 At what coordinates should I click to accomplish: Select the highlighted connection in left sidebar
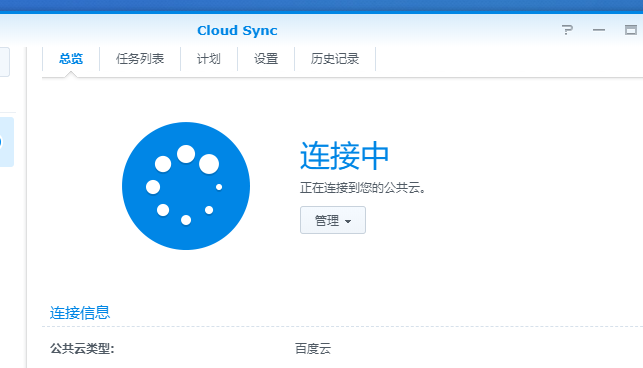7,142
